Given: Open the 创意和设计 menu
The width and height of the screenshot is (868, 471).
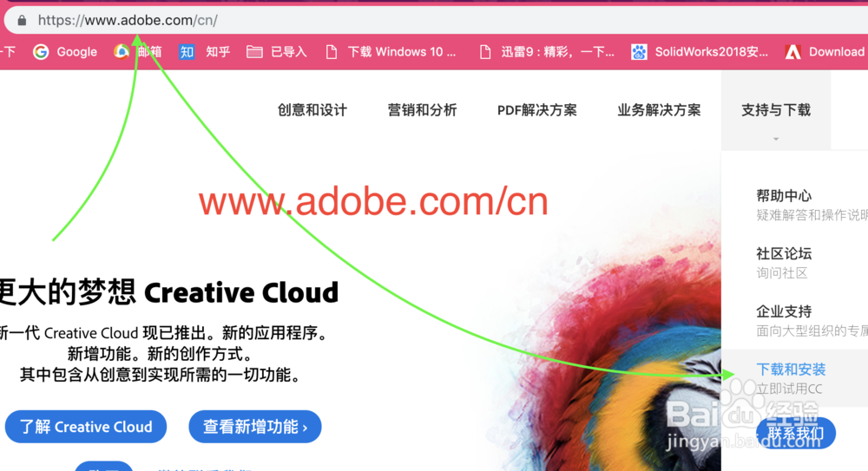Looking at the screenshot, I should click(x=312, y=110).
